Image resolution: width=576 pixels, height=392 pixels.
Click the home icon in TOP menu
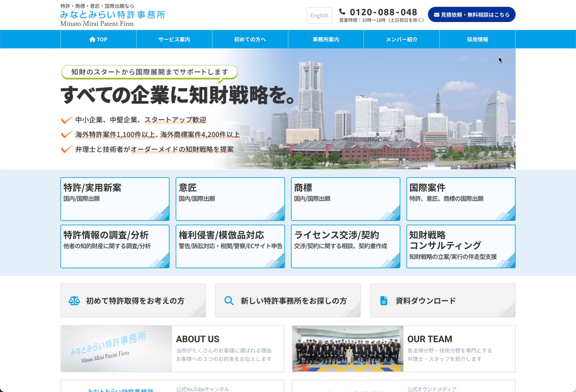click(x=92, y=40)
